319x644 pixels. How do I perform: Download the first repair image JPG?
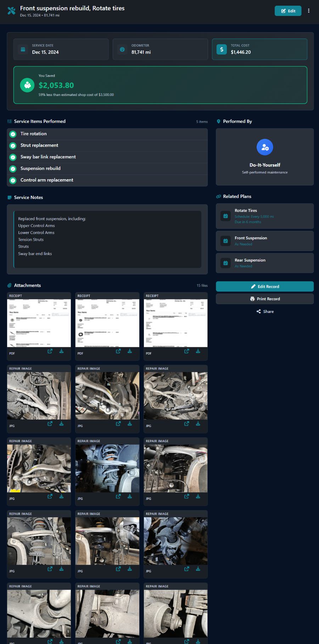pos(61,424)
